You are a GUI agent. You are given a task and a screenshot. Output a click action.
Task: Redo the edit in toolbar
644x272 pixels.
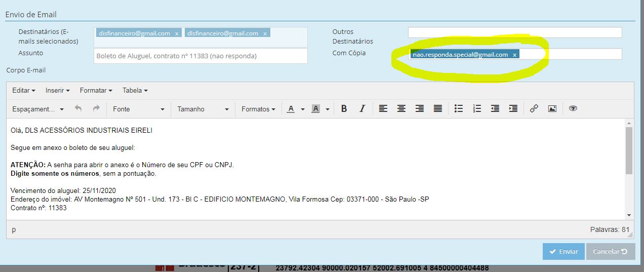pos(96,108)
